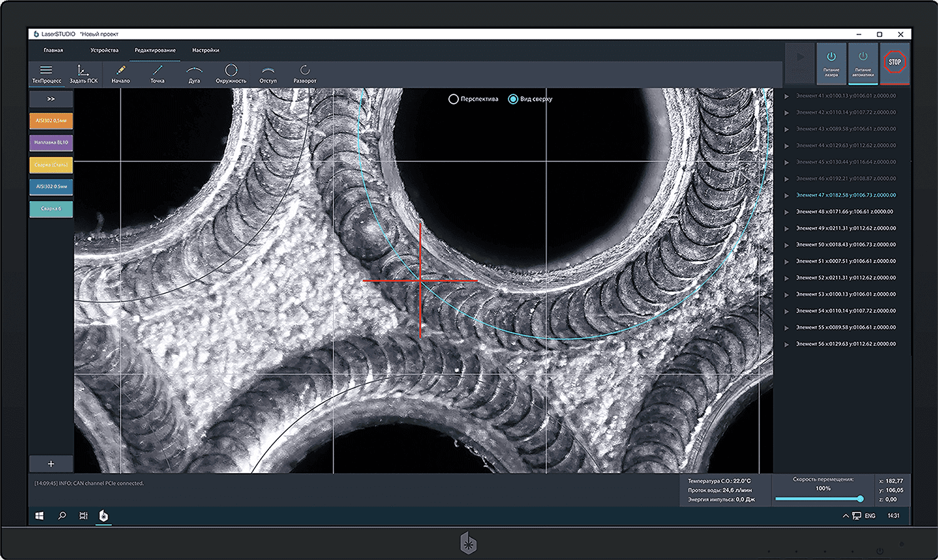
Task: Expand the Элемент 52 arrow
Action: (787, 277)
